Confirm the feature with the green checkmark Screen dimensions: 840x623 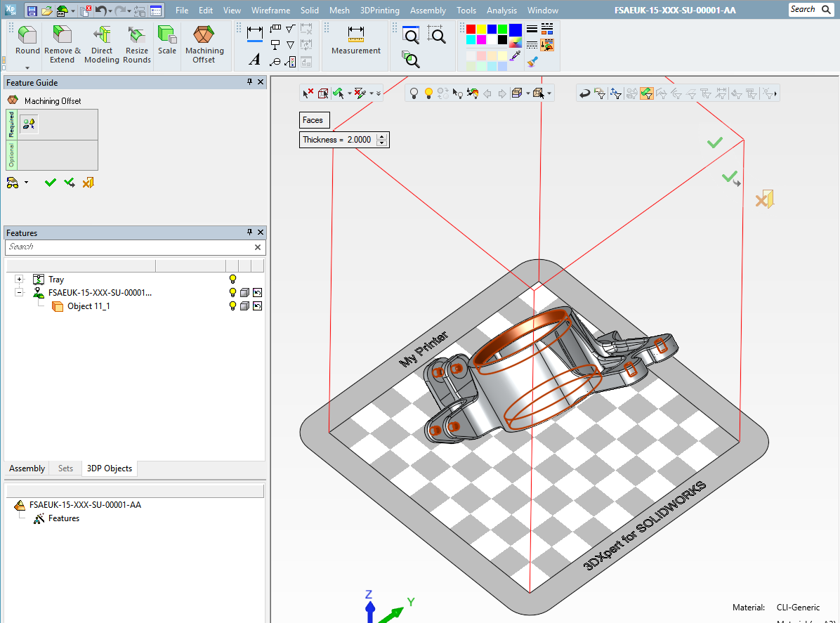tap(50, 182)
